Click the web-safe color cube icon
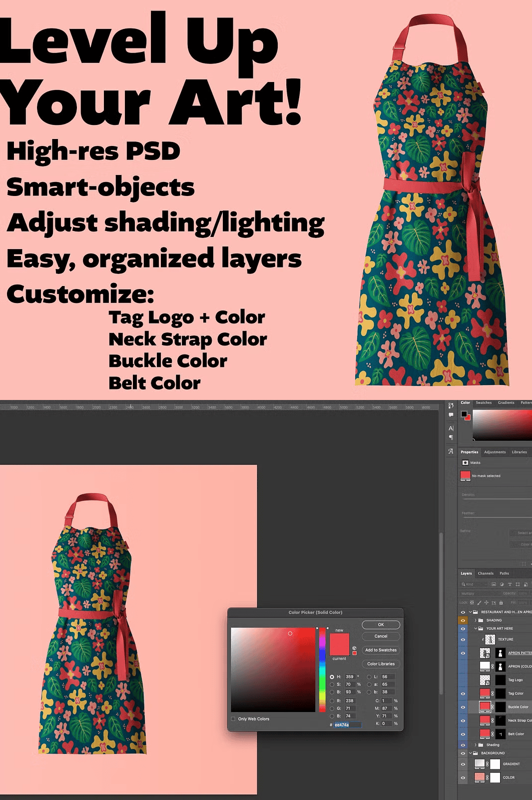Viewport: 532px width, 800px height. (354, 648)
